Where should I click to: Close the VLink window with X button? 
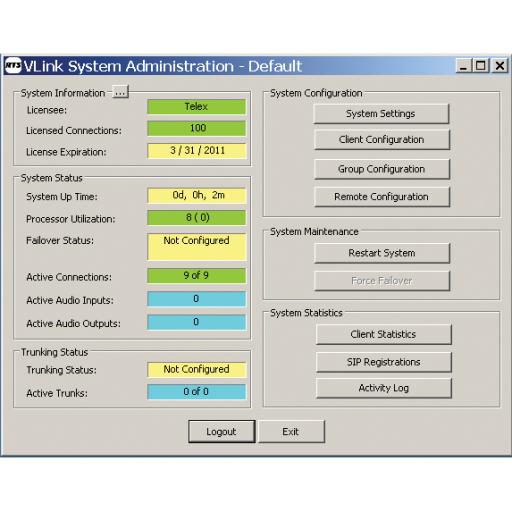(500, 66)
